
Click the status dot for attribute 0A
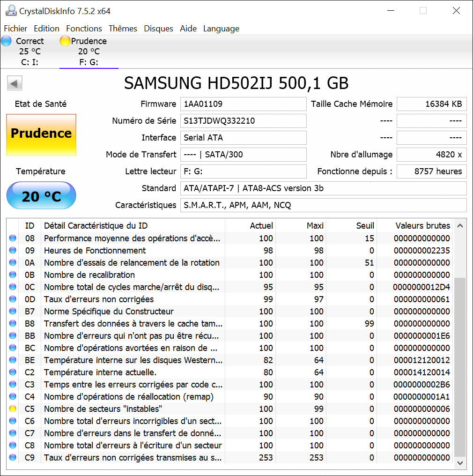pos(13,262)
